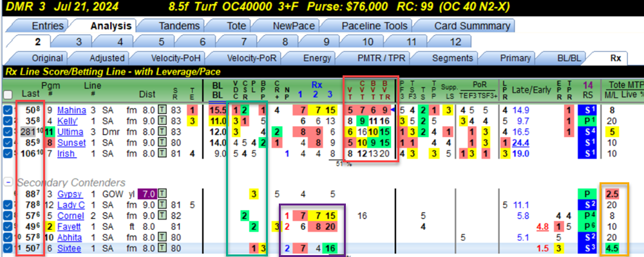
Task: Open horse link Sunset
Action: click(71, 143)
